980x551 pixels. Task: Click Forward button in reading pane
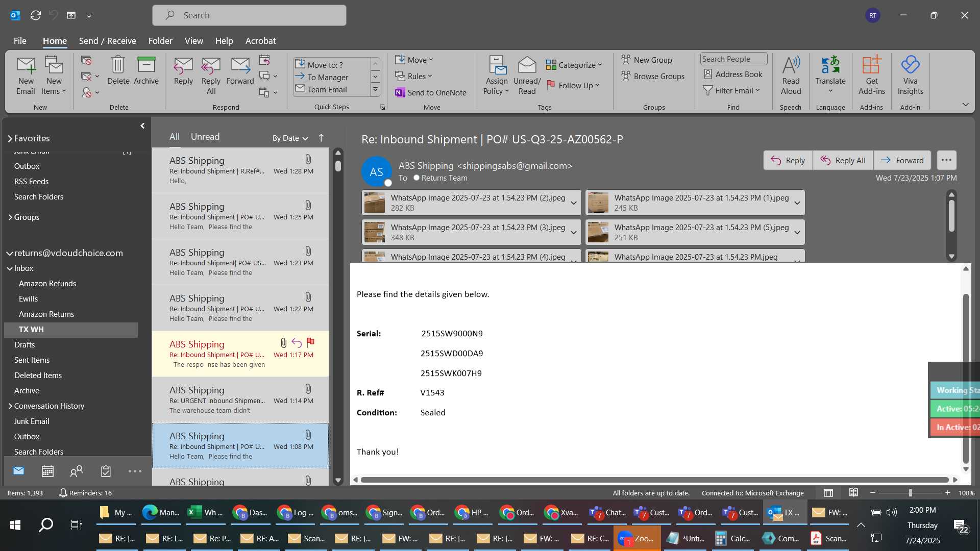point(902,160)
